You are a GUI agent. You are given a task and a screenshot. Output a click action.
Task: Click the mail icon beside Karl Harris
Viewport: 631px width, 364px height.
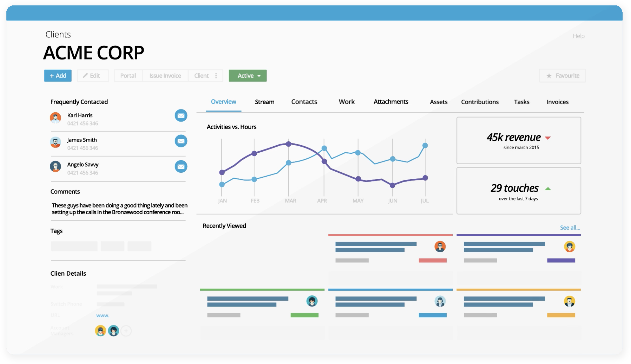pyautogui.click(x=181, y=116)
